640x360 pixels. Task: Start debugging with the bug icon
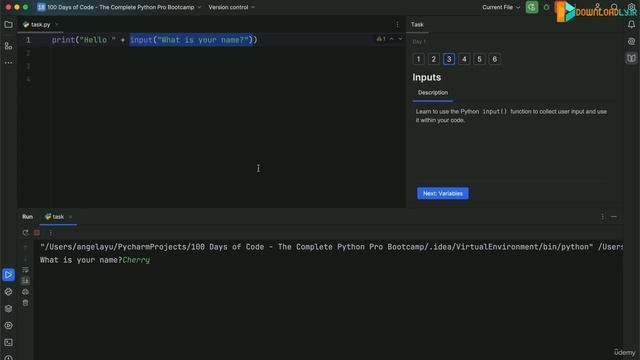(547, 7)
